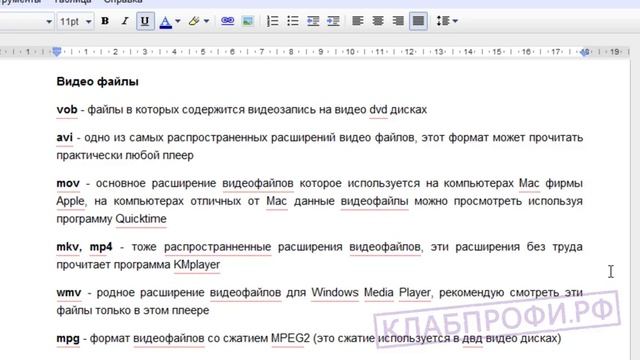Click the bold text 'mkv,'
This screenshot has width=640, height=360.
click(x=69, y=247)
